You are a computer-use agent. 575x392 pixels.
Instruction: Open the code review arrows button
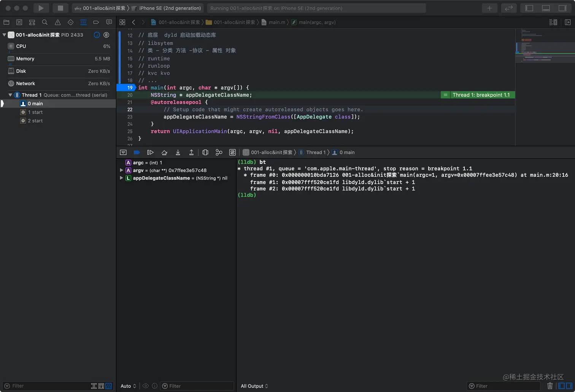point(508,8)
